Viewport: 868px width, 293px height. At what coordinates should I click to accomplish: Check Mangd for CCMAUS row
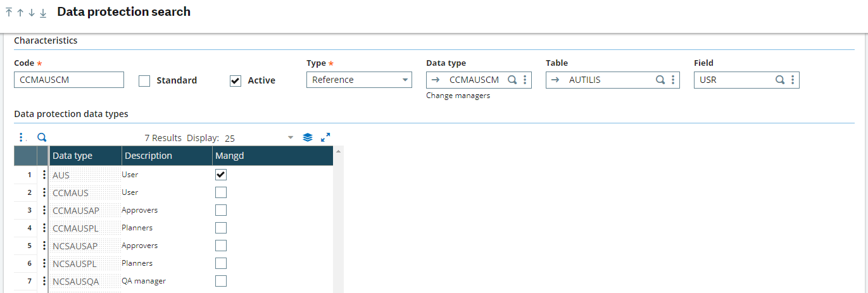[x=221, y=192]
